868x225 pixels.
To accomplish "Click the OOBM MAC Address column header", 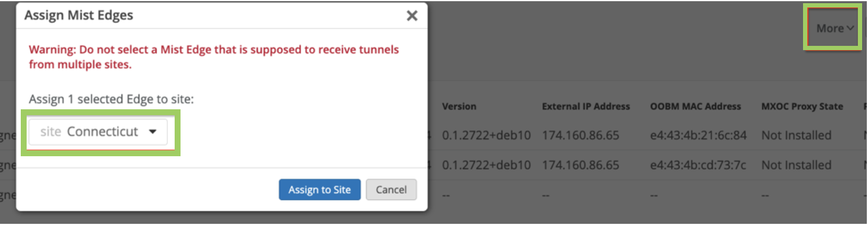I will tap(695, 107).
